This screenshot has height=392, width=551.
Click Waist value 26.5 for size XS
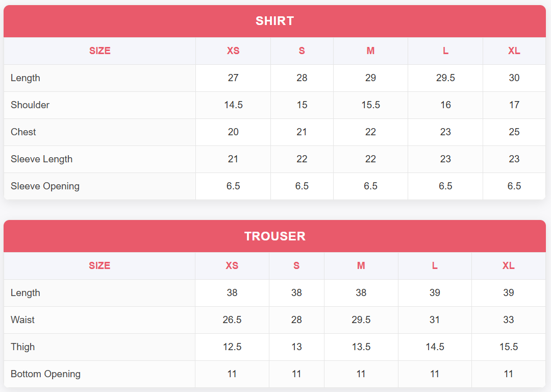[x=232, y=320]
